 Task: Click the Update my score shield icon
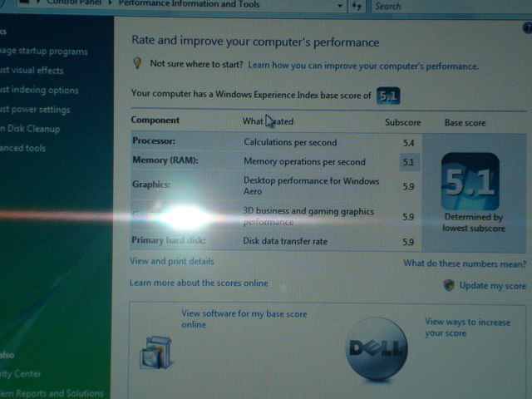coord(449,285)
